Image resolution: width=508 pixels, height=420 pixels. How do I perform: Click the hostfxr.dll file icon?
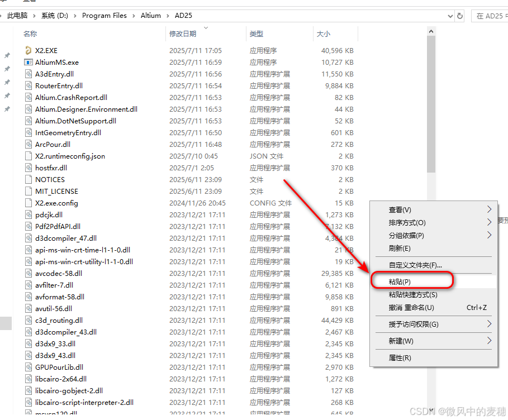pyautogui.click(x=29, y=168)
